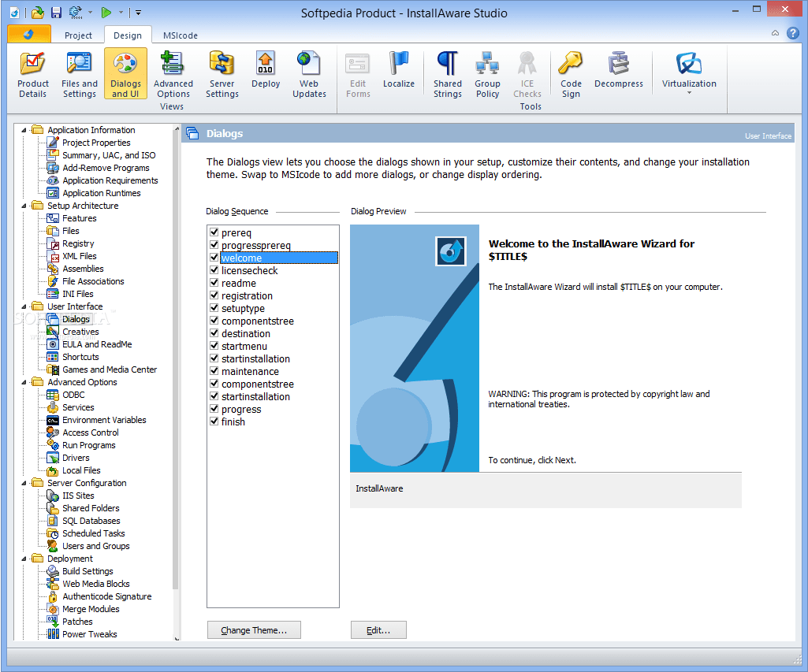
Task: Click the build settings gear icon in the quick access toolbar
Action: [x=75, y=13]
